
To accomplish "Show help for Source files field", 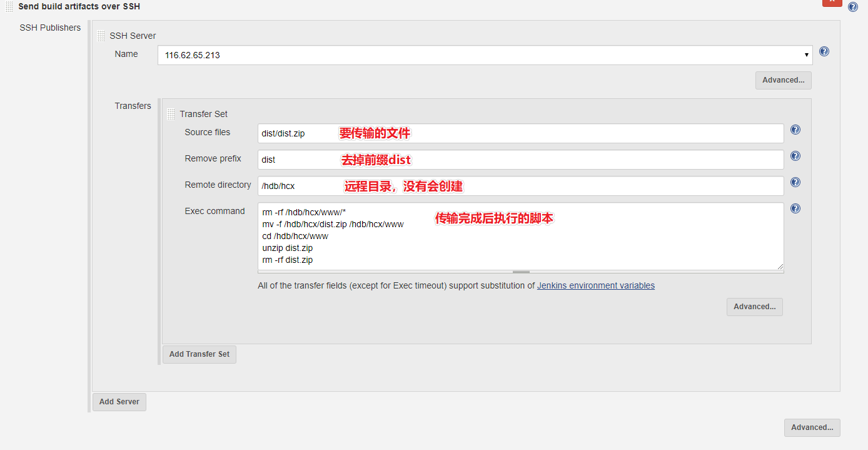I will (x=795, y=130).
